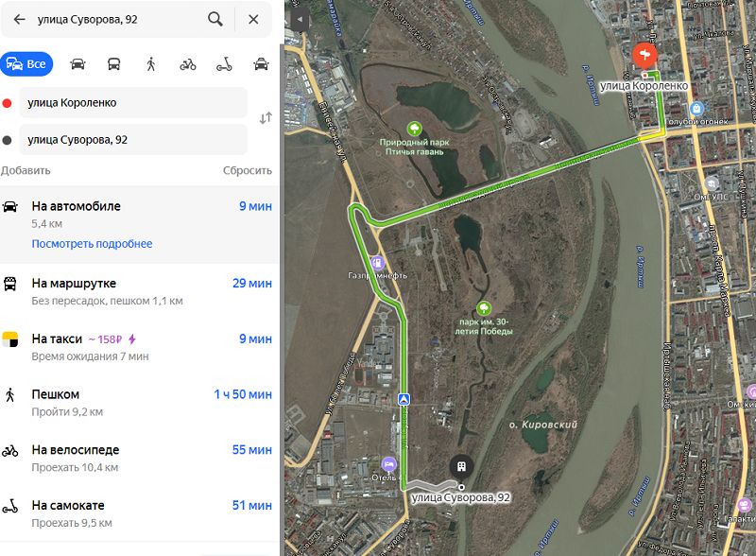This screenshot has height=556, width=756.
Task: Swap start and destination points
Action: [x=266, y=118]
